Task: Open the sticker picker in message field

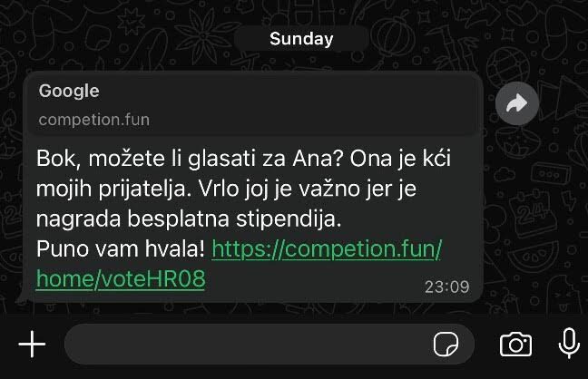Action: point(446,345)
